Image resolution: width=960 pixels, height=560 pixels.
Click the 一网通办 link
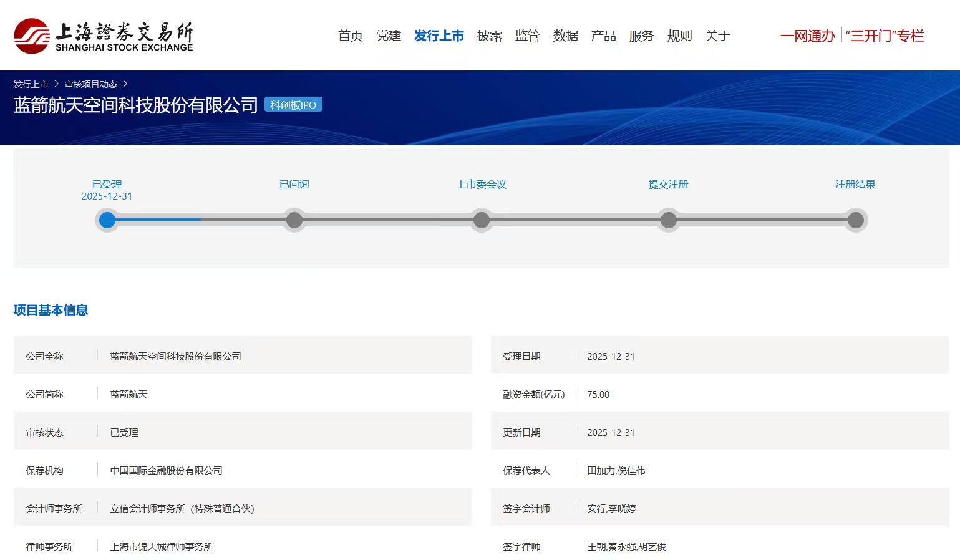coord(807,36)
